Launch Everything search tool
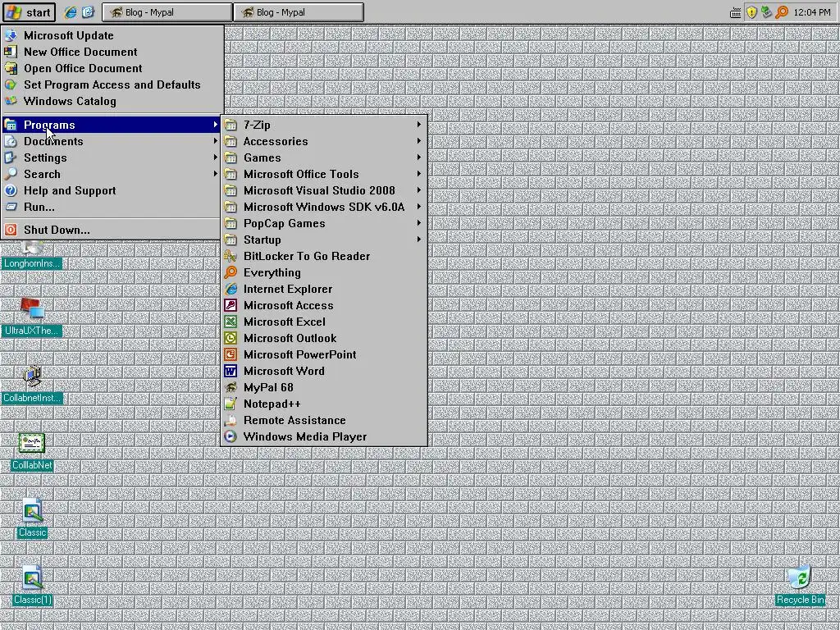Viewport: 840px width, 630px height. (x=323, y=272)
